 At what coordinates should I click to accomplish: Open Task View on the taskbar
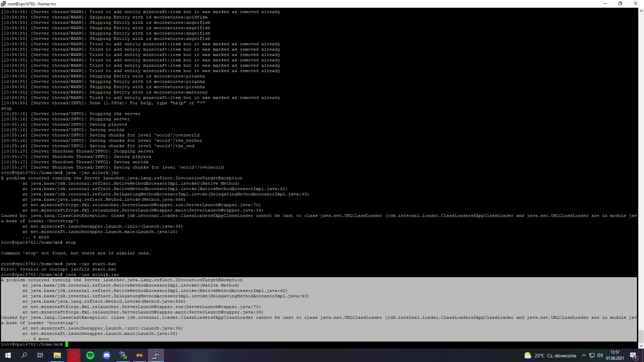tap(40, 355)
